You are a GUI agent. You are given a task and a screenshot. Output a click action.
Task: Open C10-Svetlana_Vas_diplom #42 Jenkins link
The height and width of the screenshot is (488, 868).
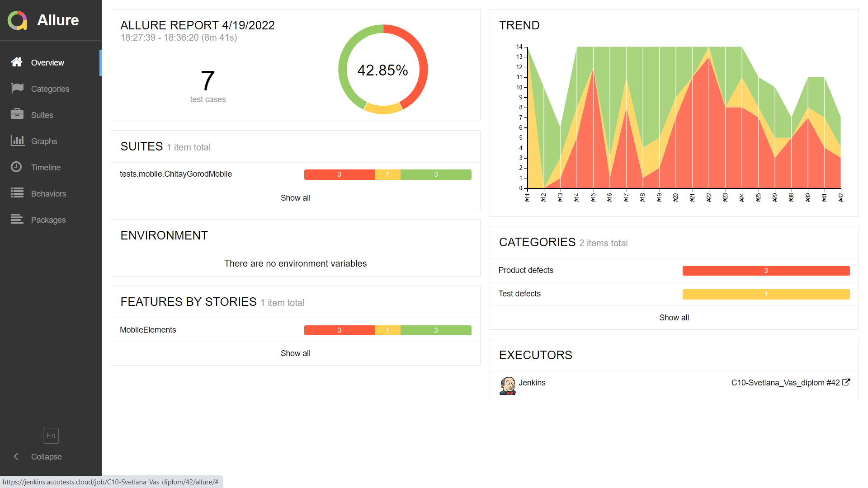click(785, 383)
